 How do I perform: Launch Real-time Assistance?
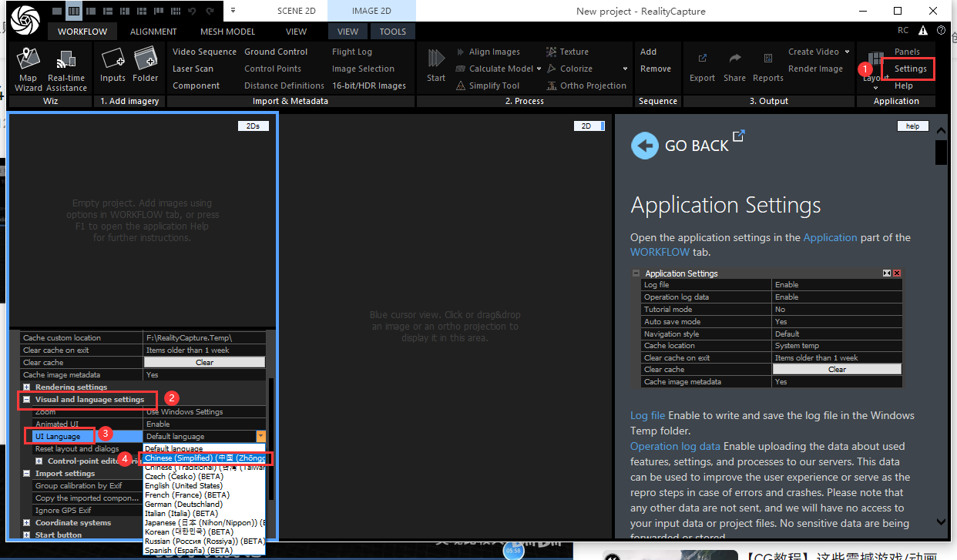point(66,69)
